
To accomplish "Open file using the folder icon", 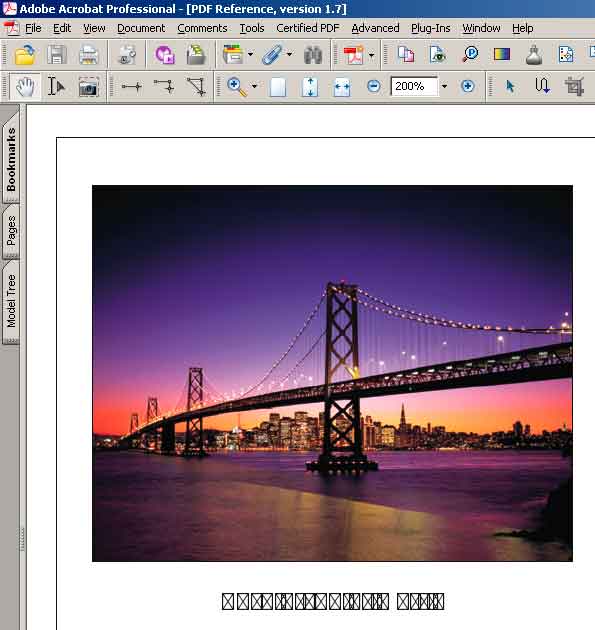I will point(25,55).
